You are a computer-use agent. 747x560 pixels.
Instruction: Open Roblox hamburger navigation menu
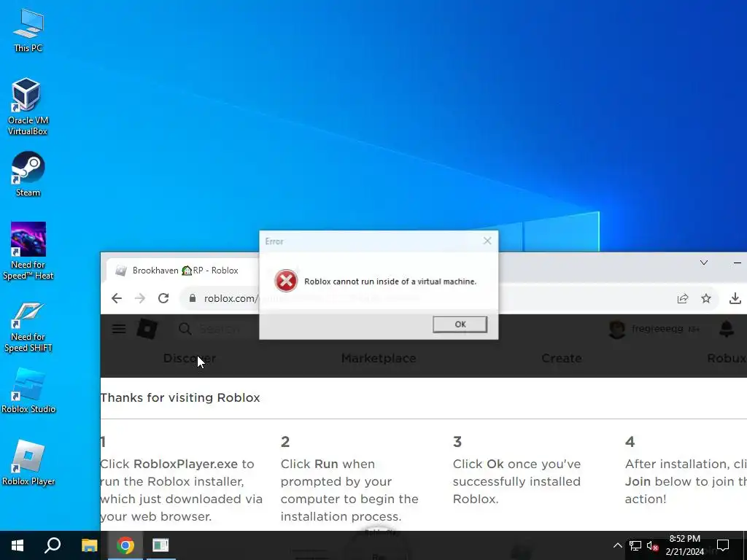119,329
